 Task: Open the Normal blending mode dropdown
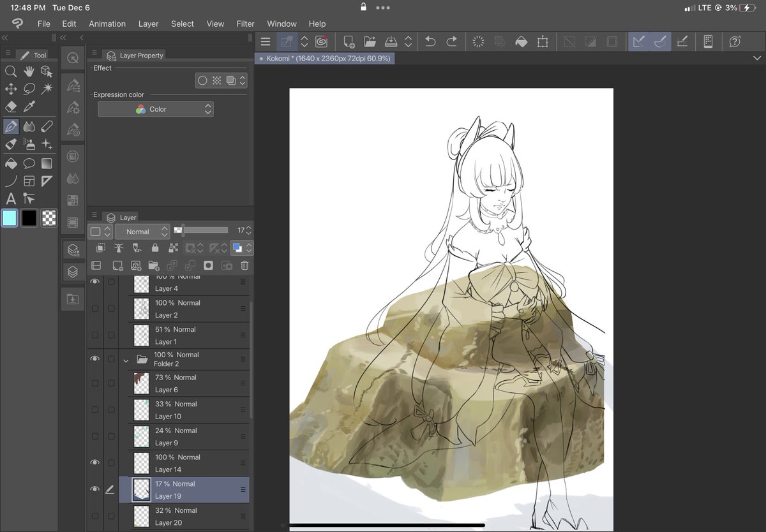(x=143, y=232)
